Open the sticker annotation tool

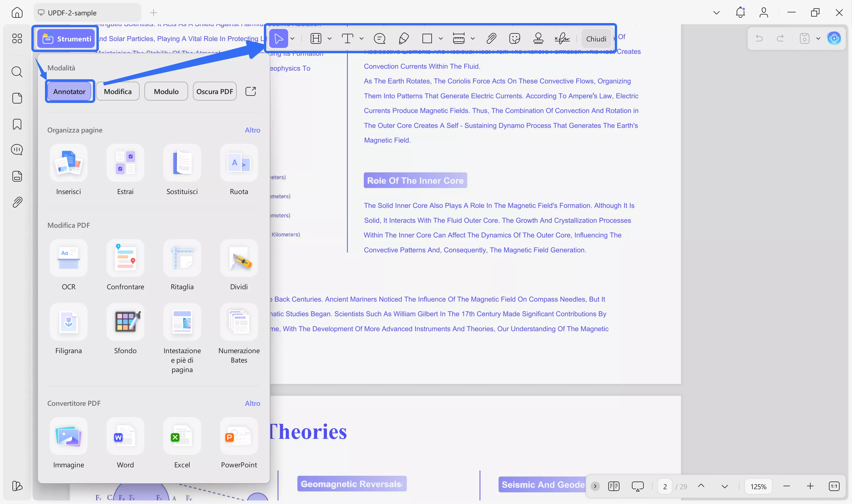point(514,38)
